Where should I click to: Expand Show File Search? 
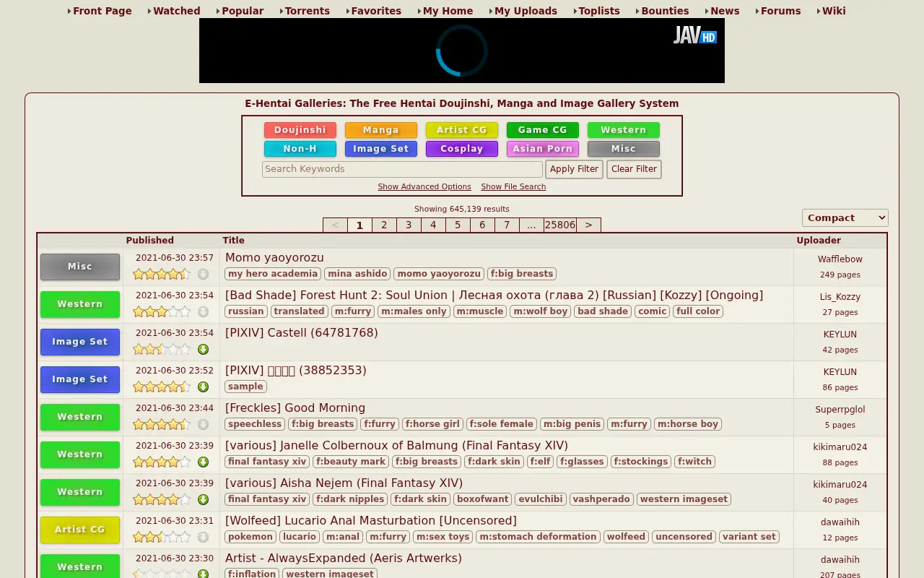[x=513, y=186]
